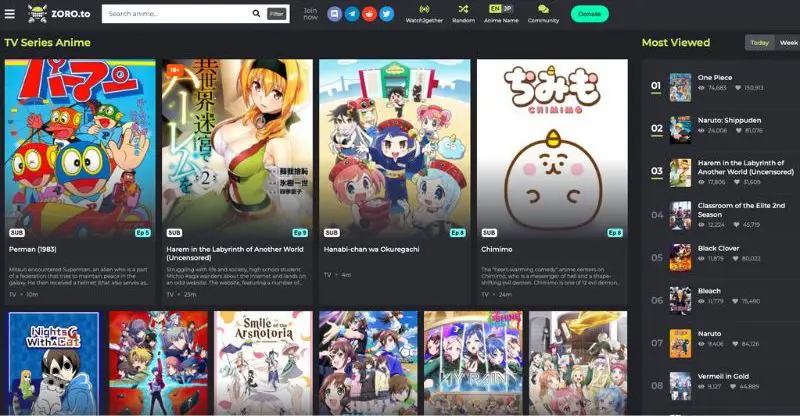Screen dimensions: 800x416
Task: Click the Naruto: Shippuden thumbnail in Most Viewed
Action: [x=680, y=130]
